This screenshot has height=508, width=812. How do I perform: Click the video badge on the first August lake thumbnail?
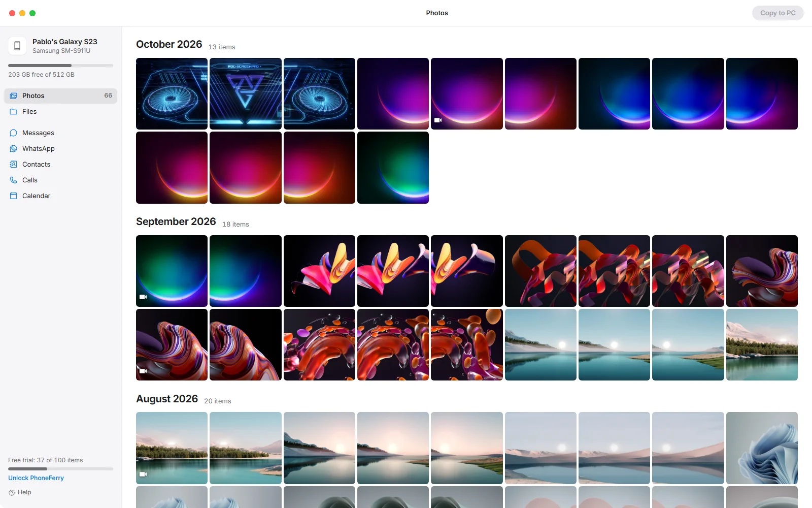coord(143,474)
